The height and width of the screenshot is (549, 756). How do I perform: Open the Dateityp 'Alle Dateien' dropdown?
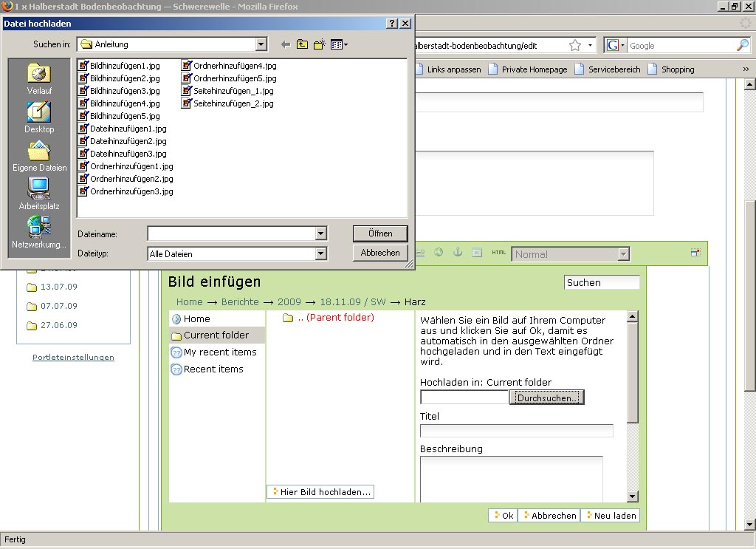[320, 253]
